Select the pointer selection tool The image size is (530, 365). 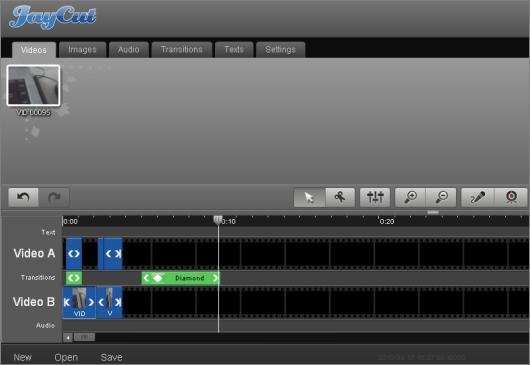309,197
